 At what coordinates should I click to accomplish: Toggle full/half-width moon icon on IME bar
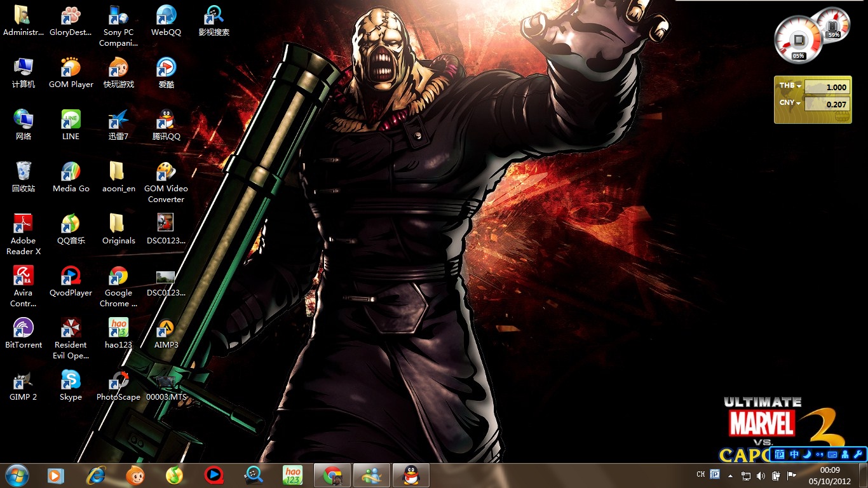pyautogui.click(x=807, y=454)
